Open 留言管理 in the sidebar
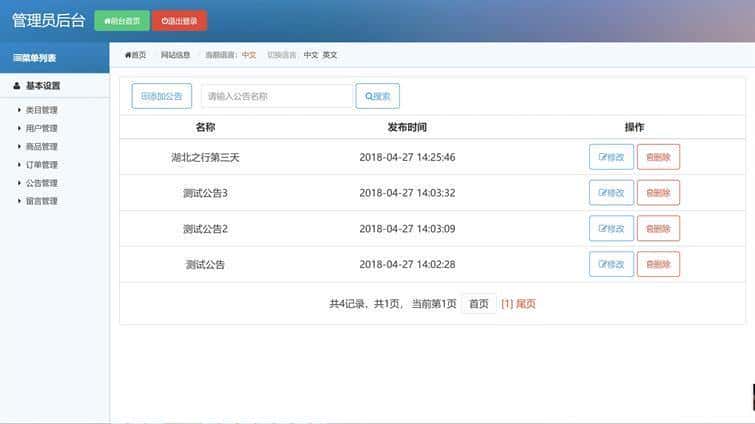This screenshot has height=424, width=755. coord(41,201)
